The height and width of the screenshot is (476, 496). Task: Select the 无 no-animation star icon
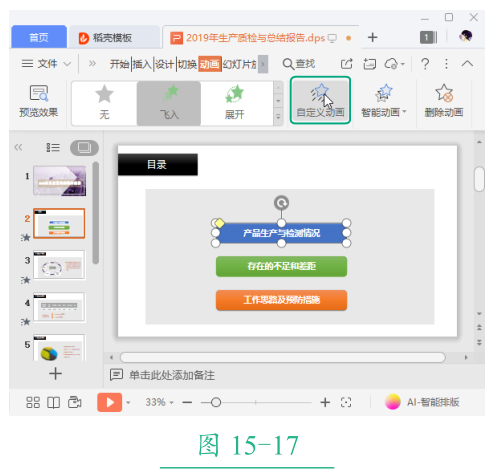[104, 94]
